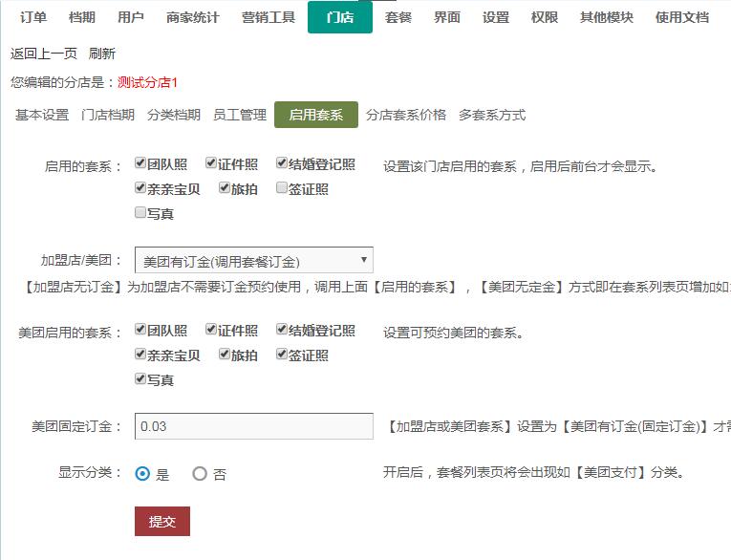Select 否 for 显示分类
731x560 pixels.
point(200,473)
